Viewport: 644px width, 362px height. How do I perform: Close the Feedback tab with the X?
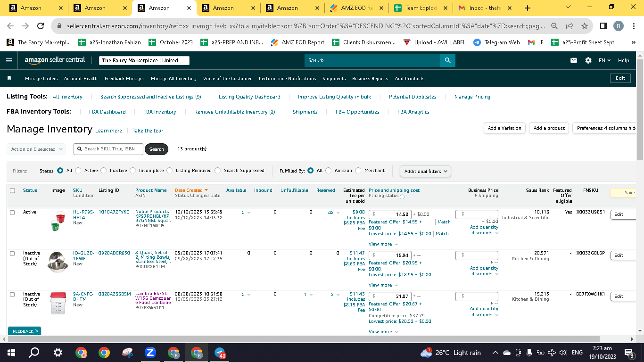tap(37, 331)
